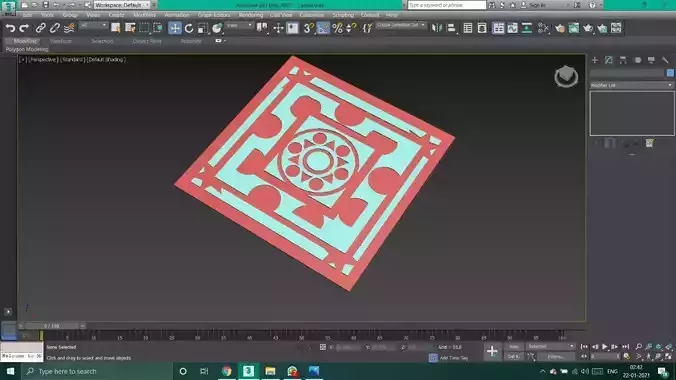Click the Mirror tool icon
Screen dimensions: 676x380
point(437,28)
